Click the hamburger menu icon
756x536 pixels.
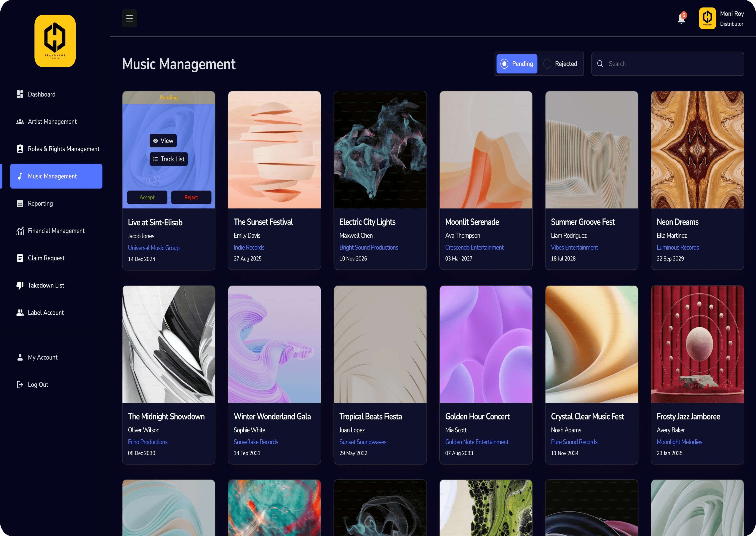pyautogui.click(x=129, y=19)
